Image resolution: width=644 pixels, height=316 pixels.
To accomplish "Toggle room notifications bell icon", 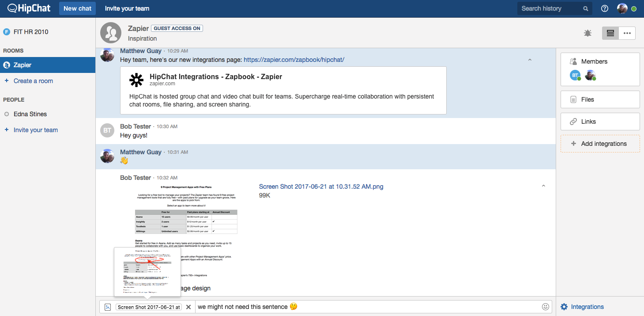I will 588,33.
